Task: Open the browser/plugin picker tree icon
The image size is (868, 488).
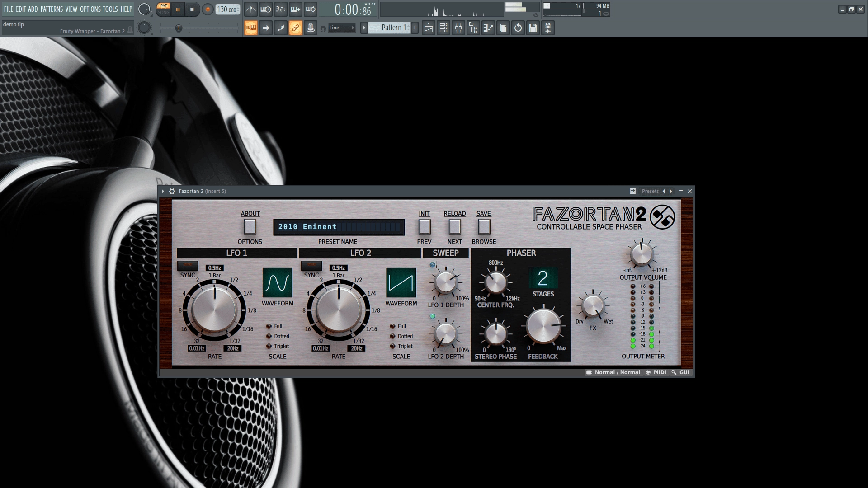Action: (473, 28)
